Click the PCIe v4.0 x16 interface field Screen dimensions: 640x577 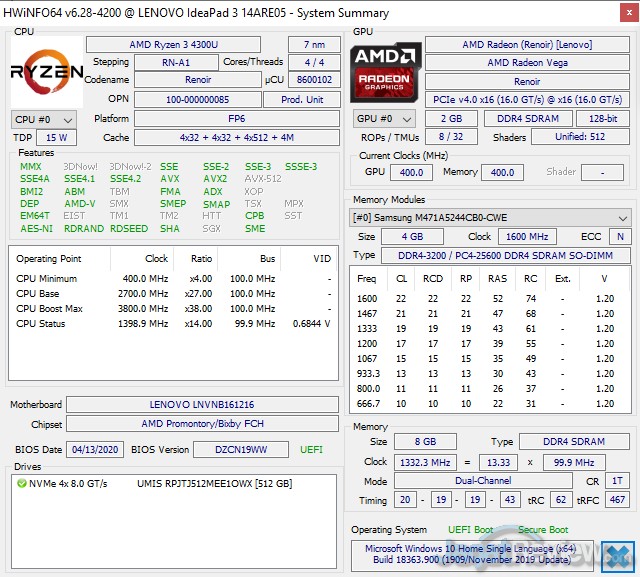tap(527, 99)
